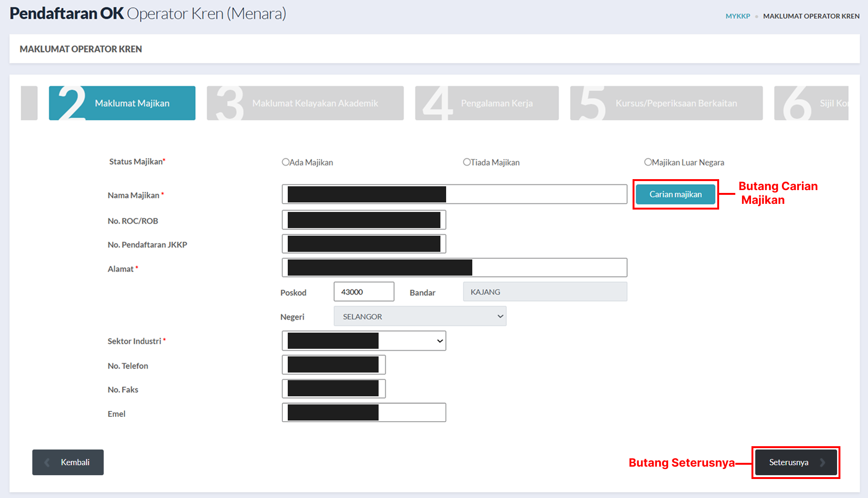Select the Ada Majikan radio option
The image size is (868, 498).
[x=286, y=162]
